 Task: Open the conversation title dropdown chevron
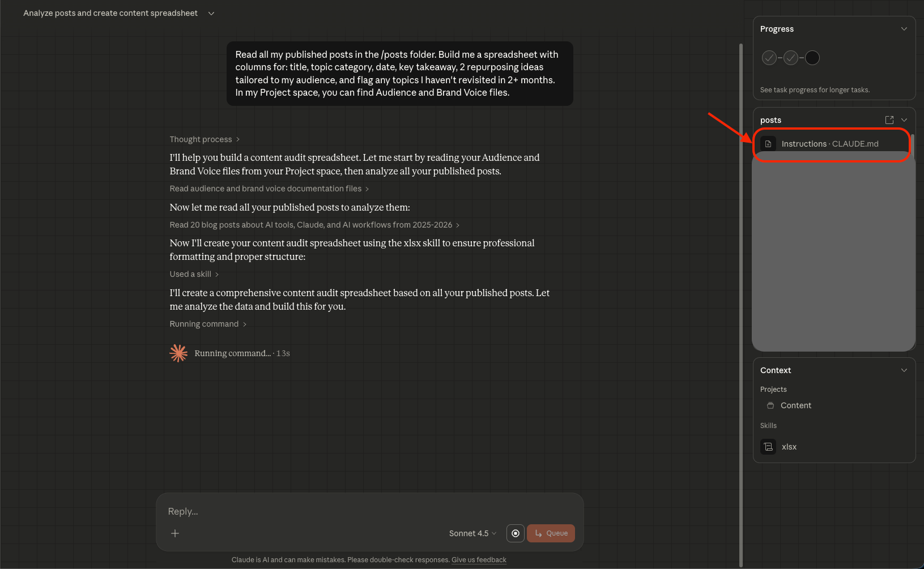[211, 13]
